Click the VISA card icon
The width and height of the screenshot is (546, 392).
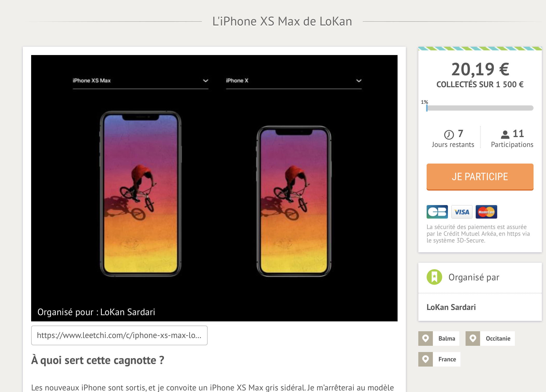pos(462,212)
